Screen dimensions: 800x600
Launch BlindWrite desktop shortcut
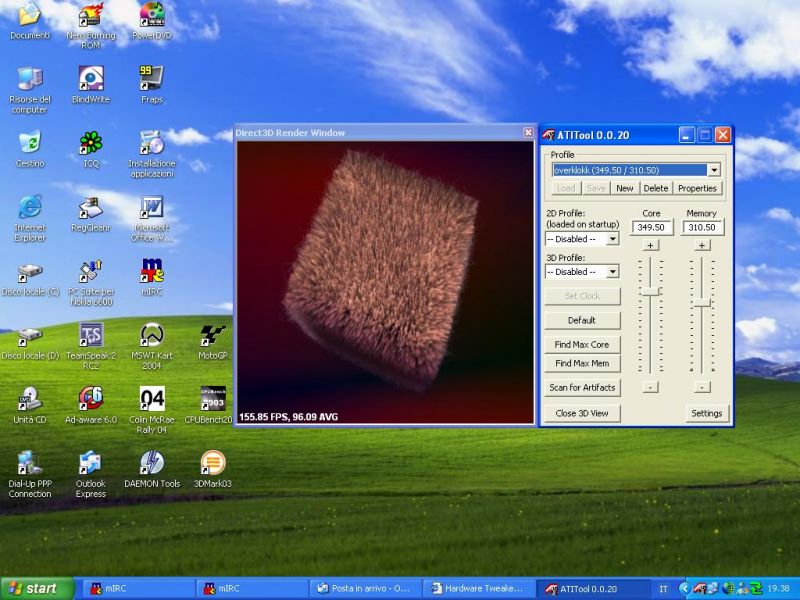pos(91,85)
